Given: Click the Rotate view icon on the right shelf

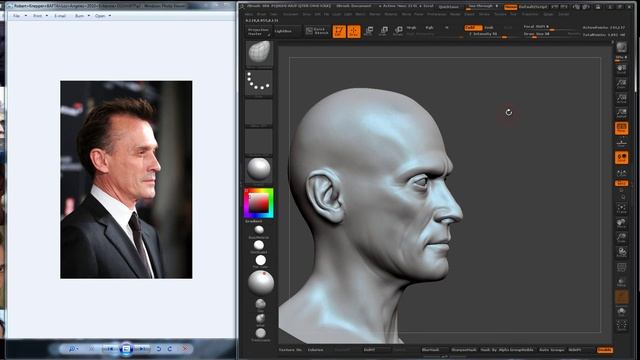Looking at the screenshot, I should [621, 253].
